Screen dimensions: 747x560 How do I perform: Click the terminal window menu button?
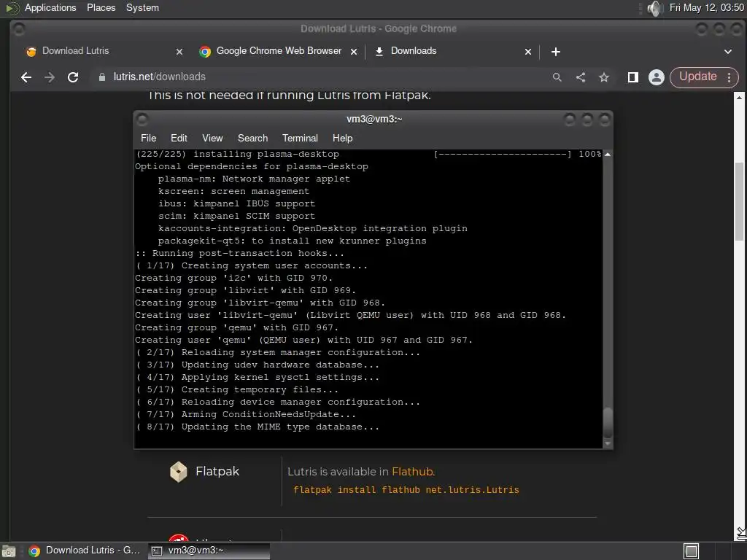pos(142,119)
